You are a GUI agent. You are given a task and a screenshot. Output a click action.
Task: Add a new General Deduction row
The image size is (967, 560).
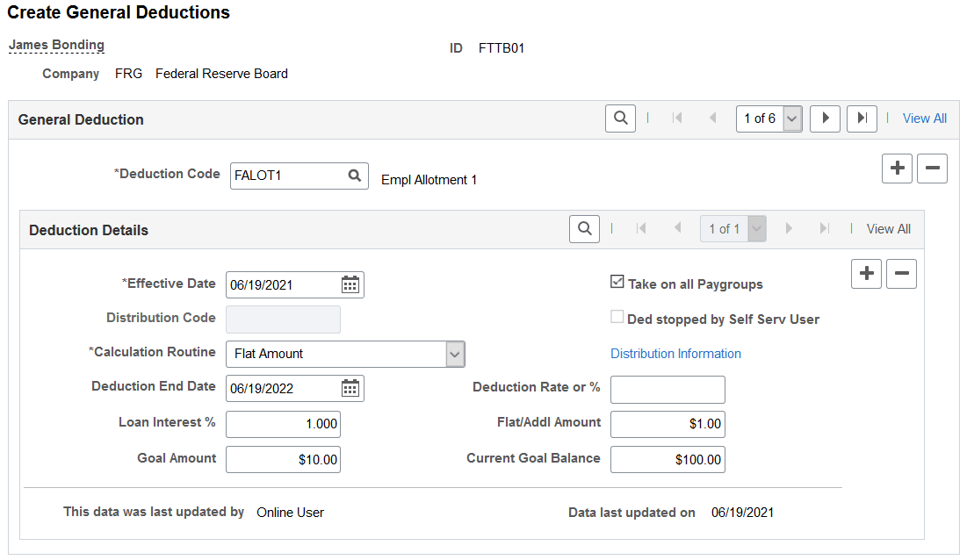coord(898,169)
